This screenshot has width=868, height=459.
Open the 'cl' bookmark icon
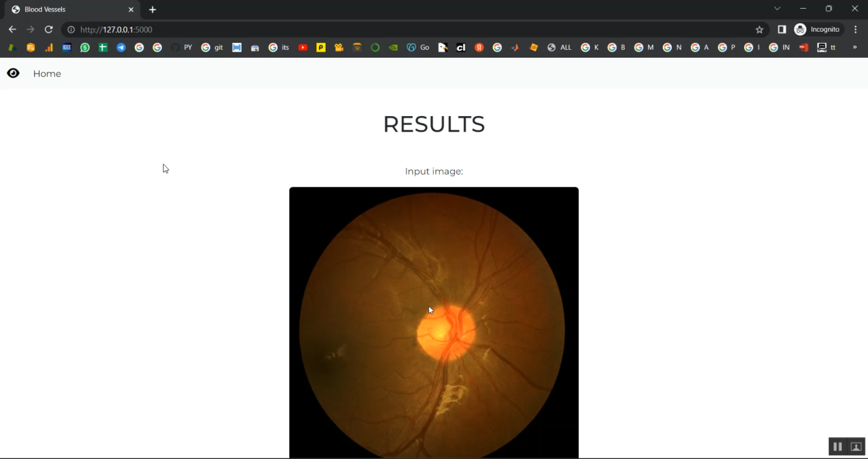pyautogui.click(x=461, y=47)
